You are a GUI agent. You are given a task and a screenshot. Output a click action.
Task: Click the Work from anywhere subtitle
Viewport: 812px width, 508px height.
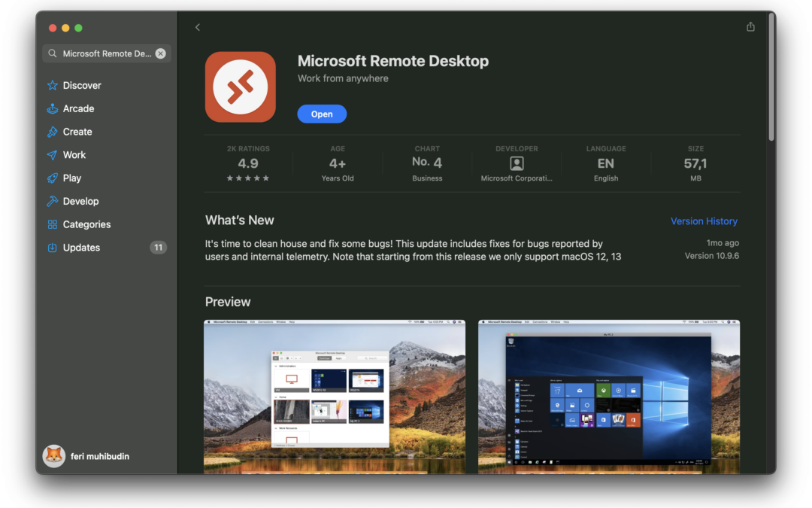(343, 79)
